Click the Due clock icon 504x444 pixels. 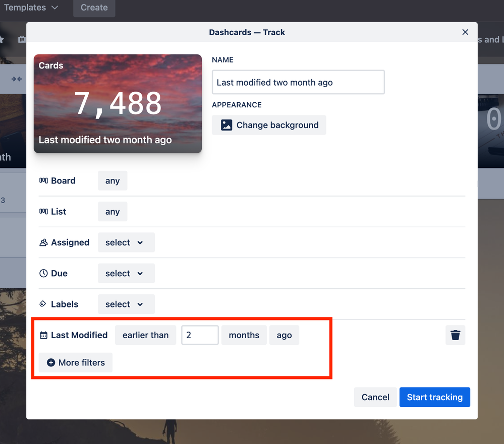tap(43, 273)
